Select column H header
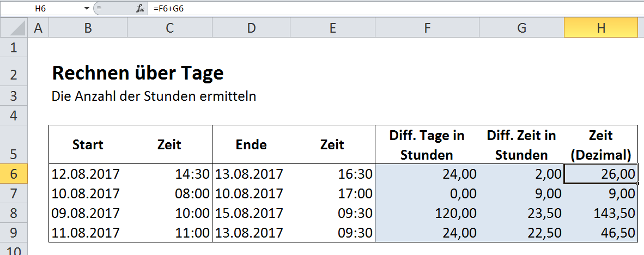Viewport: 644px width, 255px height. [x=600, y=28]
